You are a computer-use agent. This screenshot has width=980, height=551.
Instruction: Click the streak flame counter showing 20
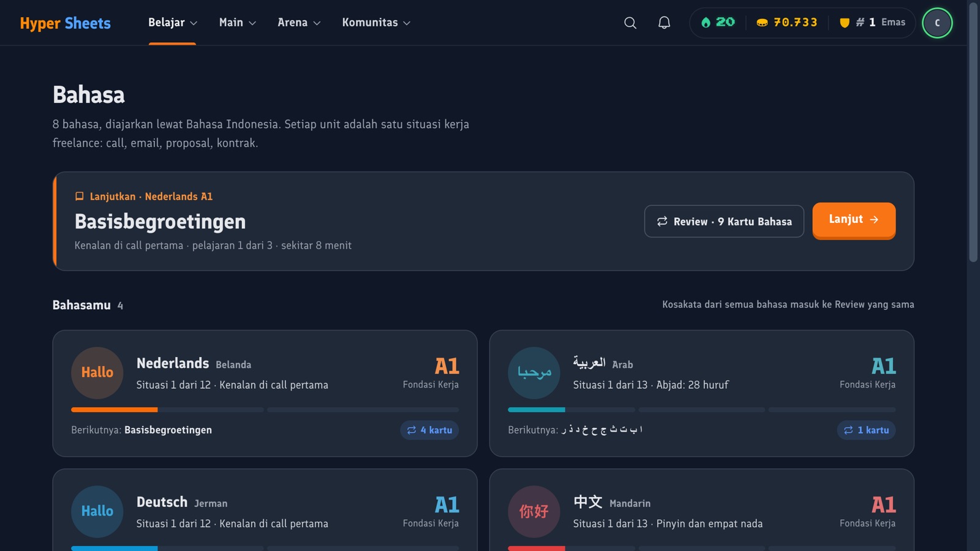tap(718, 23)
